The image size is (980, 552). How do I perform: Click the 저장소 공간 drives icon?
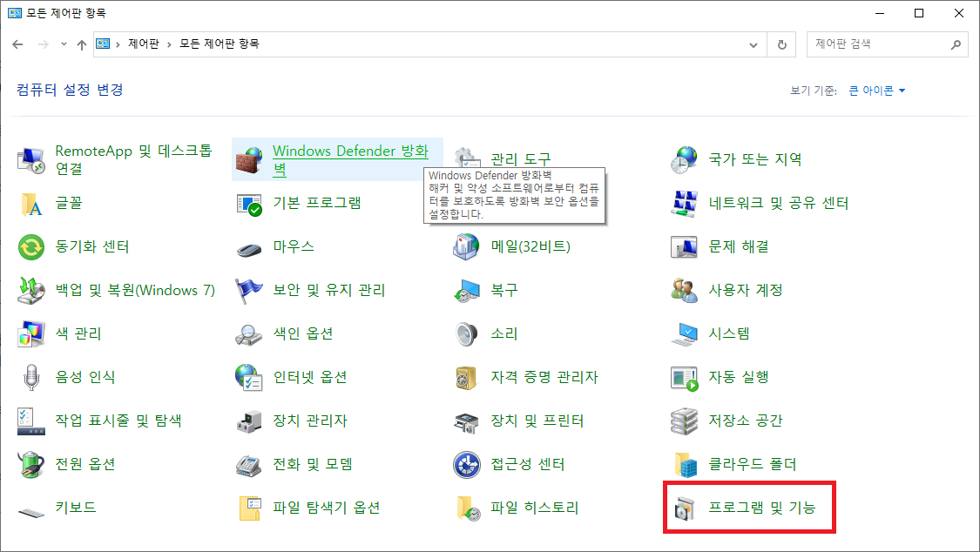pyautogui.click(x=685, y=421)
